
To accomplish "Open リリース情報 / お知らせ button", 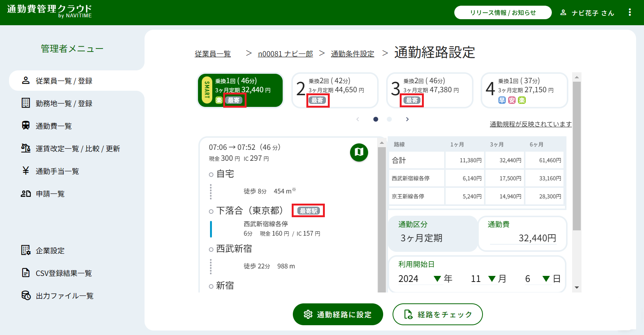I will pyautogui.click(x=503, y=12).
